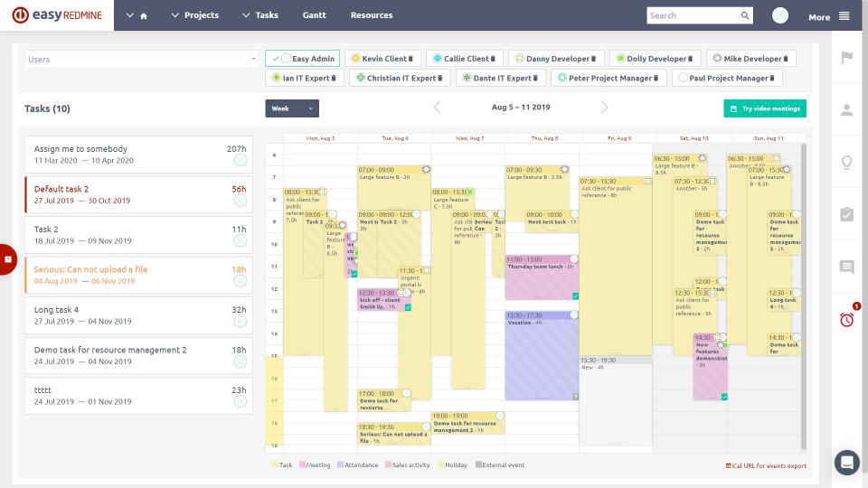This screenshot has height=488, width=868.
Task: Expand the Projects menu dropdown
Action: point(194,15)
